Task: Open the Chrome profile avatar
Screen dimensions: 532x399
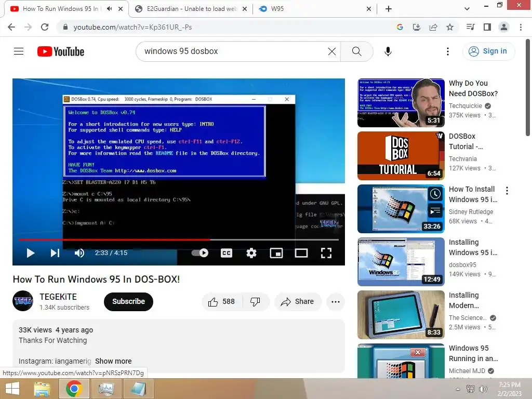Action: pyautogui.click(x=504, y=27)
